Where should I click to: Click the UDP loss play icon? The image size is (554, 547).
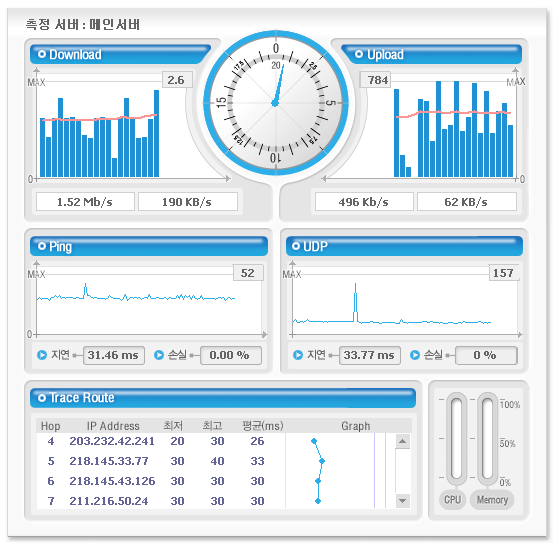tap(415, 355)
